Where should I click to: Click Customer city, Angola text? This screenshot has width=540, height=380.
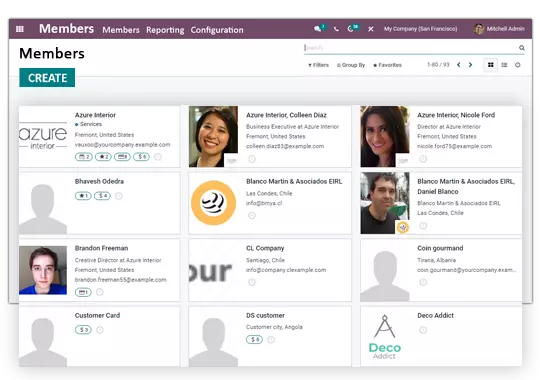(x=274, y=327)
